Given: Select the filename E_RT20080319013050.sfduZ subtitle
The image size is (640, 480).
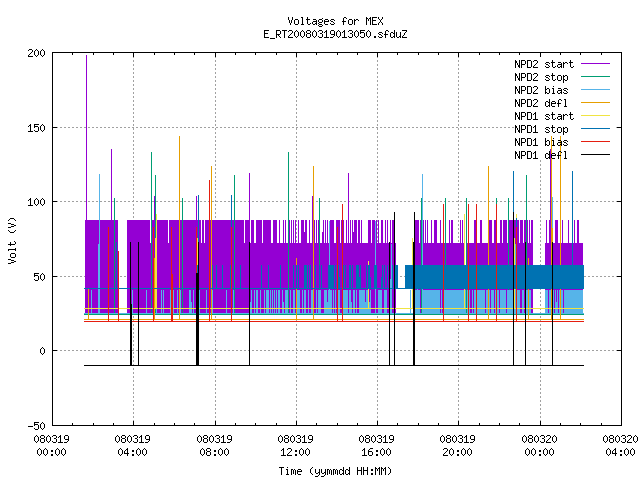Looking at the screenshot, I should [x=335, y=34].
